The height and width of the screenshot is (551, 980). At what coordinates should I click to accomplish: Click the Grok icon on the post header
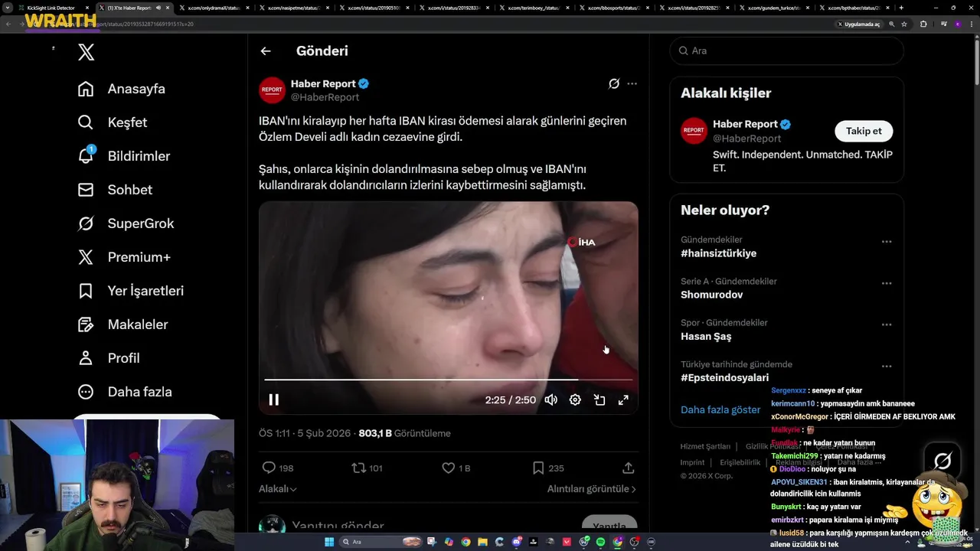(613, 84)
